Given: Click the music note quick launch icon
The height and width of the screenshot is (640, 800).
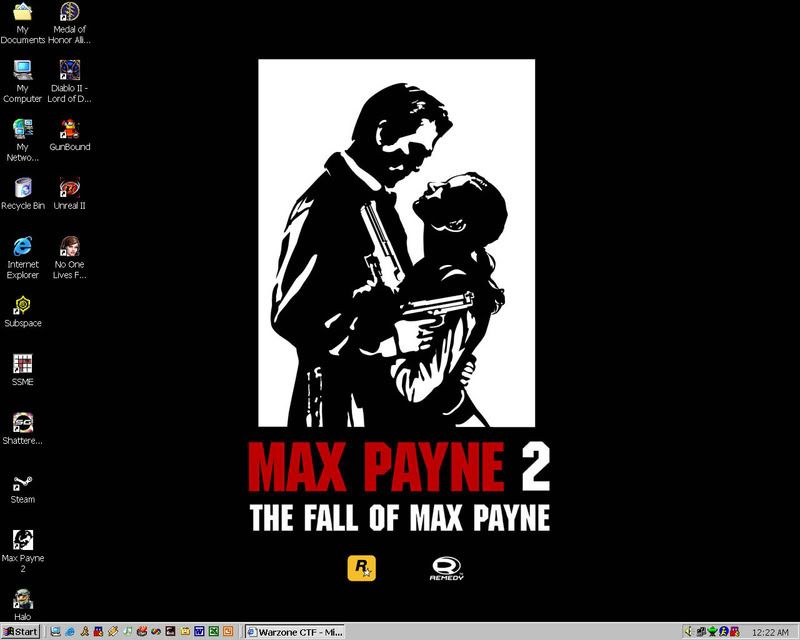Looking at the screenshot, I should [x=128, y=632].
